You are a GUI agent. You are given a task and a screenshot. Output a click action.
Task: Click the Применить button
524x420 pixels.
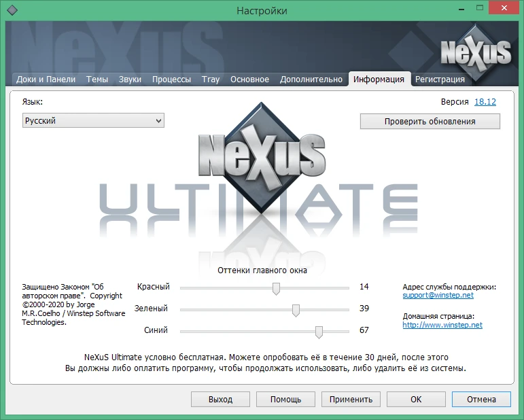(351, 400)
